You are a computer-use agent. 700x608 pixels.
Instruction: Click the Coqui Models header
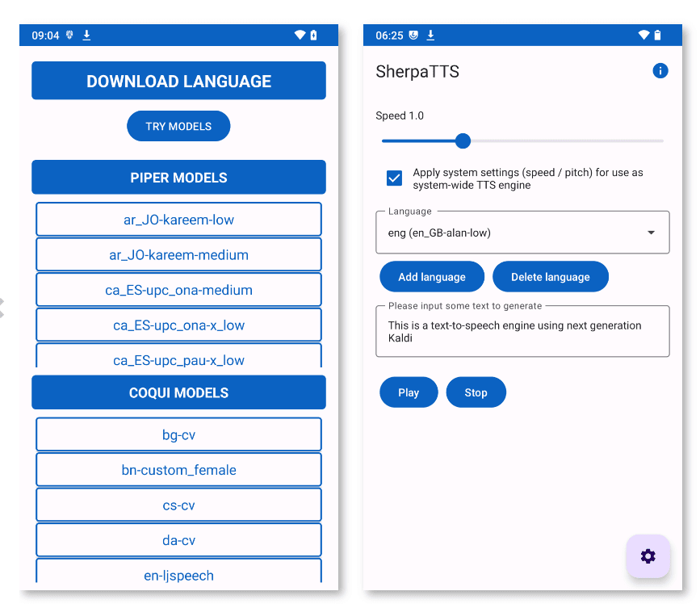coord(178,392)
